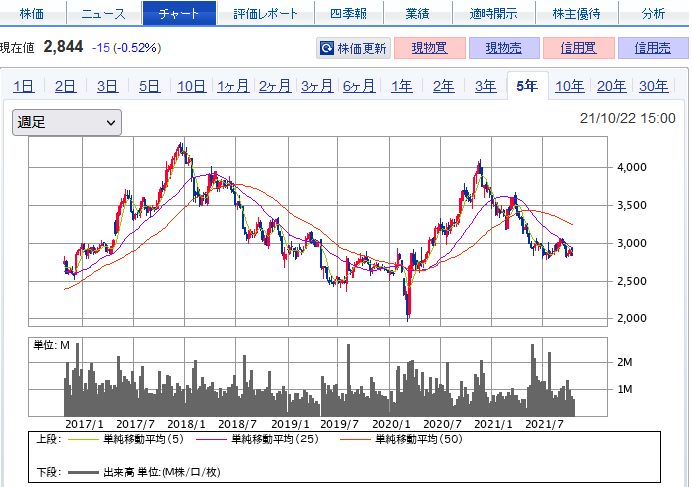692x487 pixels.
Task: Click the 現物売 button
Action: (x=504, y=48)
